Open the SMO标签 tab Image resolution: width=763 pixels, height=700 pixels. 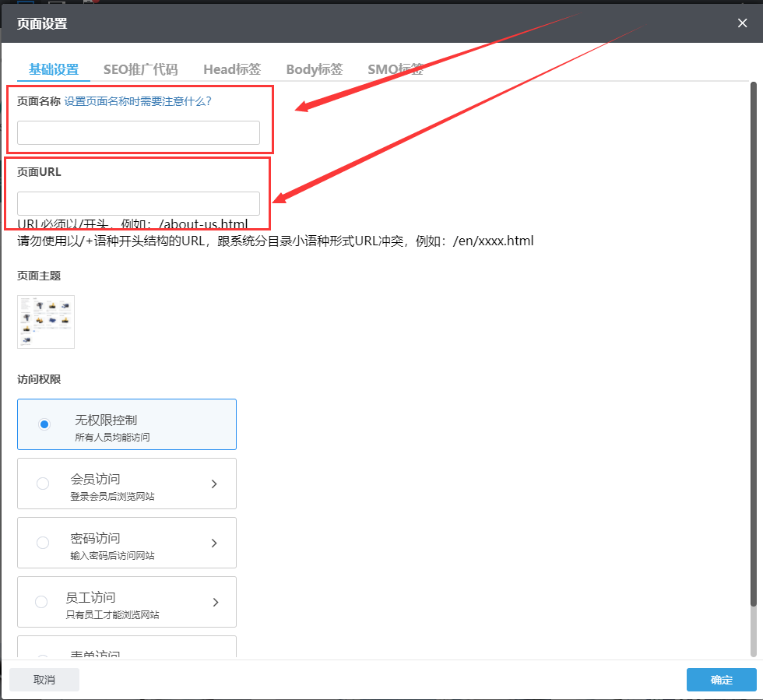pyautogui.click(x=395, y=69)
